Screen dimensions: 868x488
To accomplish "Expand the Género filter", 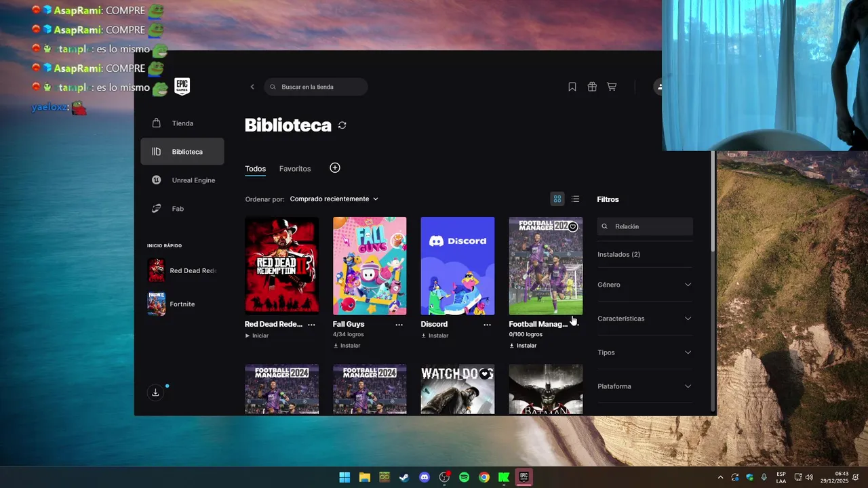I will (x=644, y=285).
